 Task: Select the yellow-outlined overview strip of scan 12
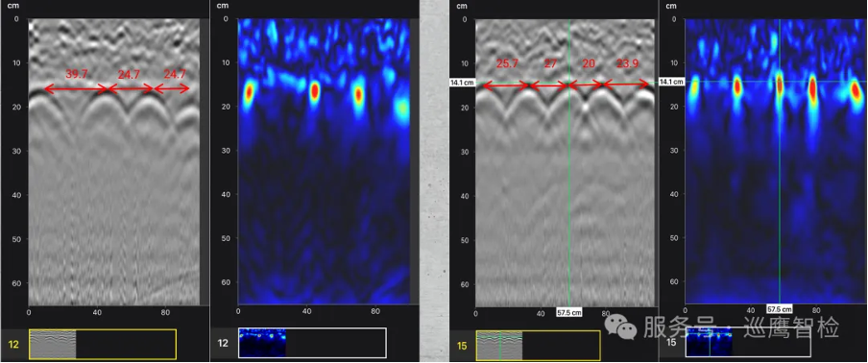point(103,344)
